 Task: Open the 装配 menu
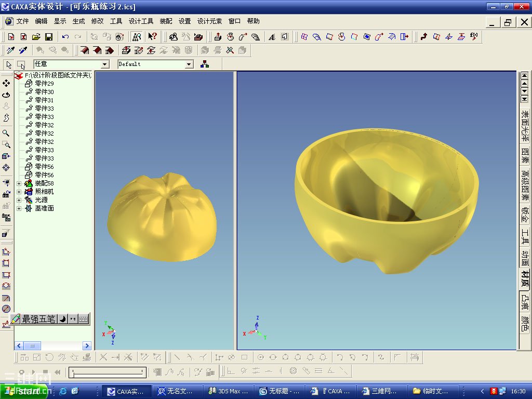[x=166, y=21]
